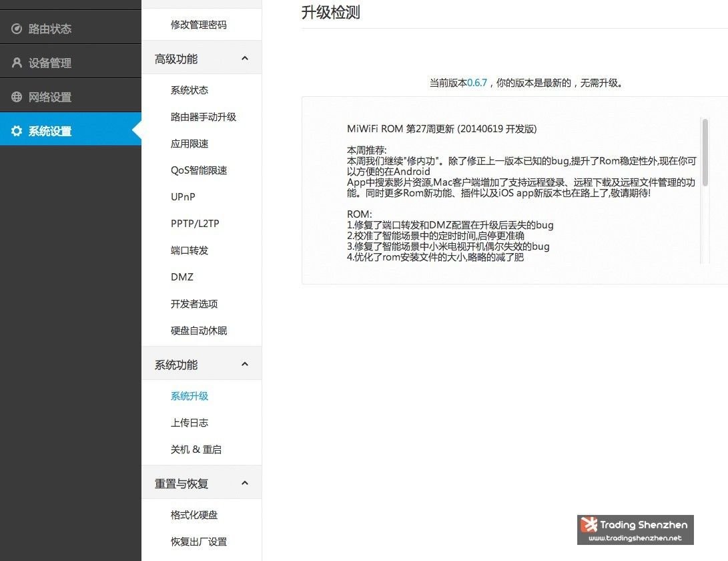Click changelog item 4 about rom安装文件

(x=436, y=257)
